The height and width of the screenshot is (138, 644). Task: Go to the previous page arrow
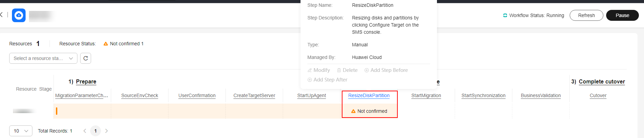(x=85, y=131)
